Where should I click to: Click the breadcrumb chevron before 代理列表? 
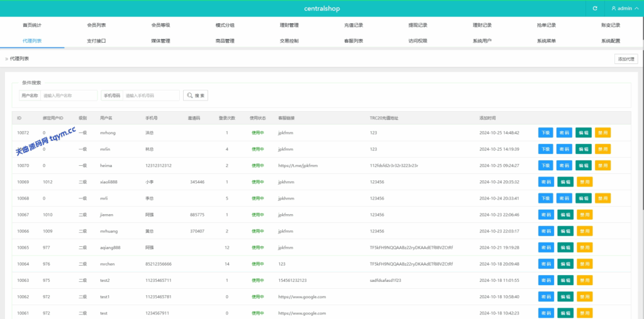click(6, 58)
